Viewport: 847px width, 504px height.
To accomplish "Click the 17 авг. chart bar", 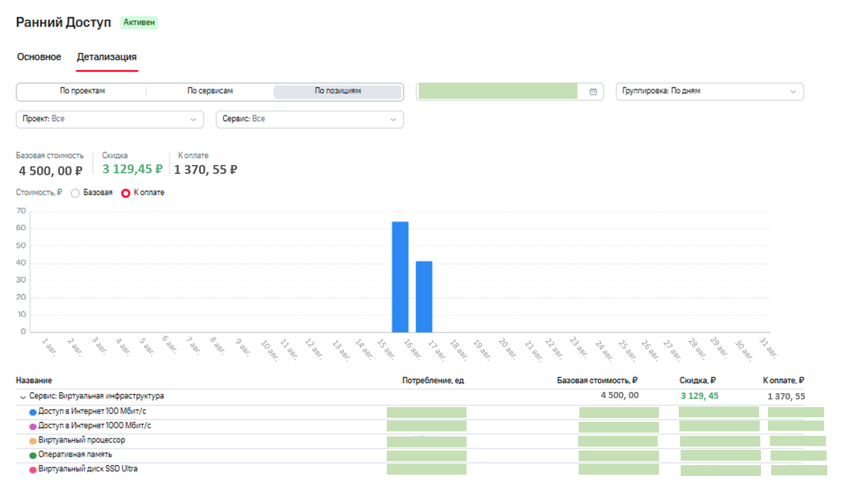I will click(x=424, y=297).
